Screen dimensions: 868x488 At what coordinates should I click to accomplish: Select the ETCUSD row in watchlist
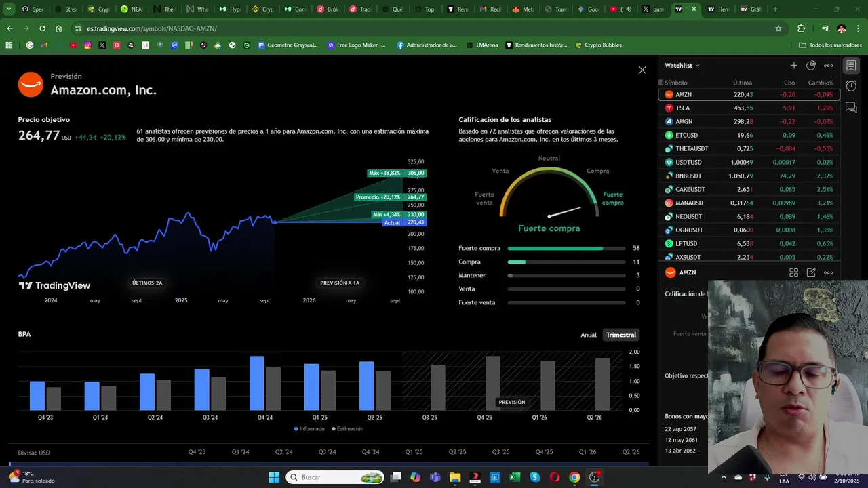click(749, 135)
